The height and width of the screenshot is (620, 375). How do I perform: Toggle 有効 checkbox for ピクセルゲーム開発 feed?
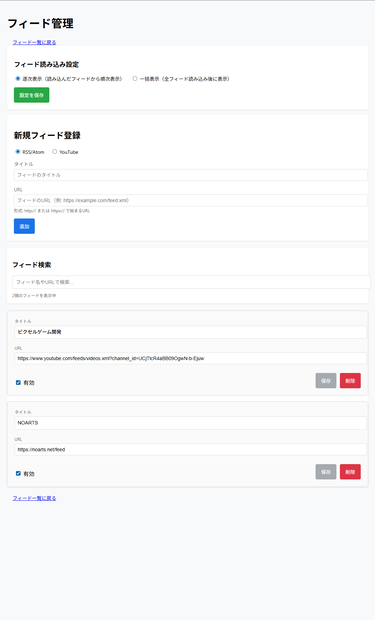(x=18, y=382)
